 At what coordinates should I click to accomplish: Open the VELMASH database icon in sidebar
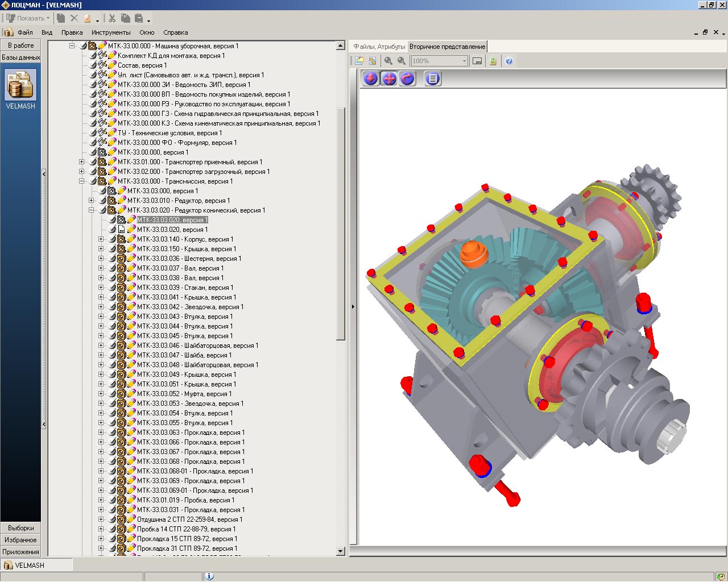(x=20, y=85)
